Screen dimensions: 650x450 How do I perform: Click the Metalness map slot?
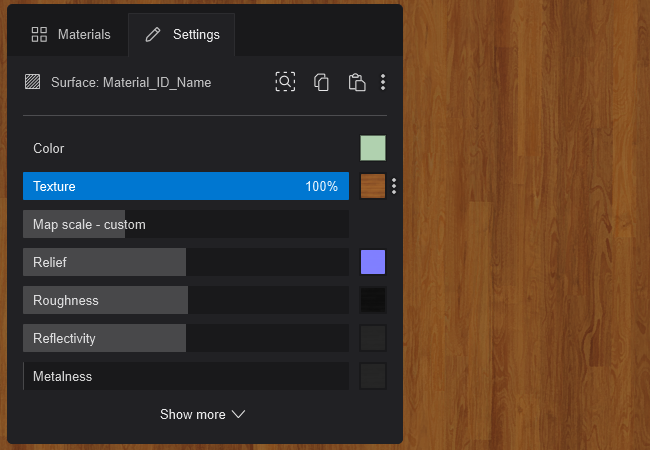tap(373, 376)
